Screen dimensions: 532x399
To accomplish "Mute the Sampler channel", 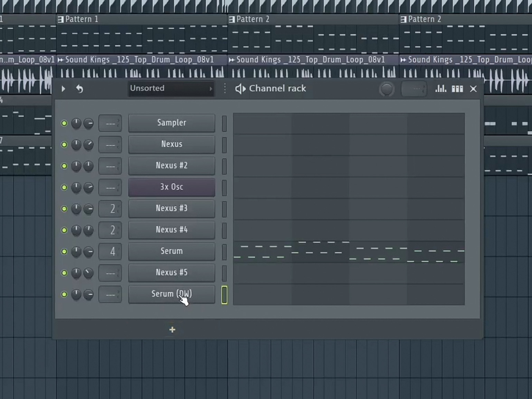I will (64, 123).
